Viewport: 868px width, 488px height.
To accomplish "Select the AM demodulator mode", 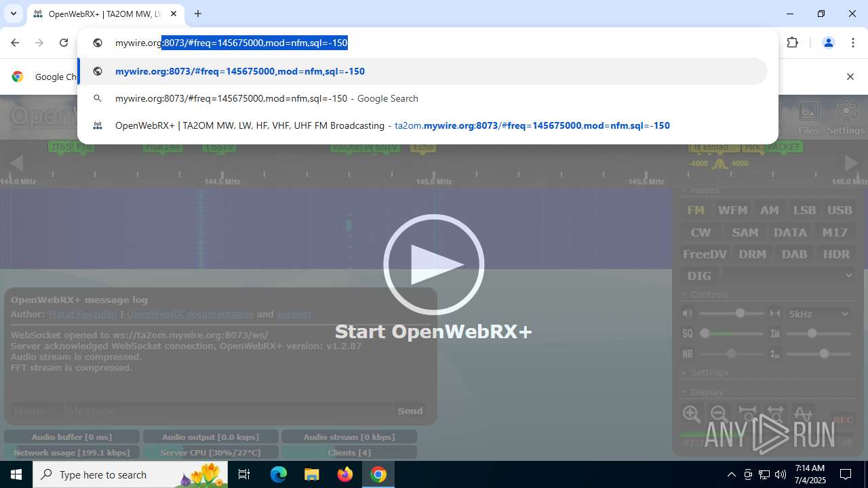I will click(x=769, y=210).
